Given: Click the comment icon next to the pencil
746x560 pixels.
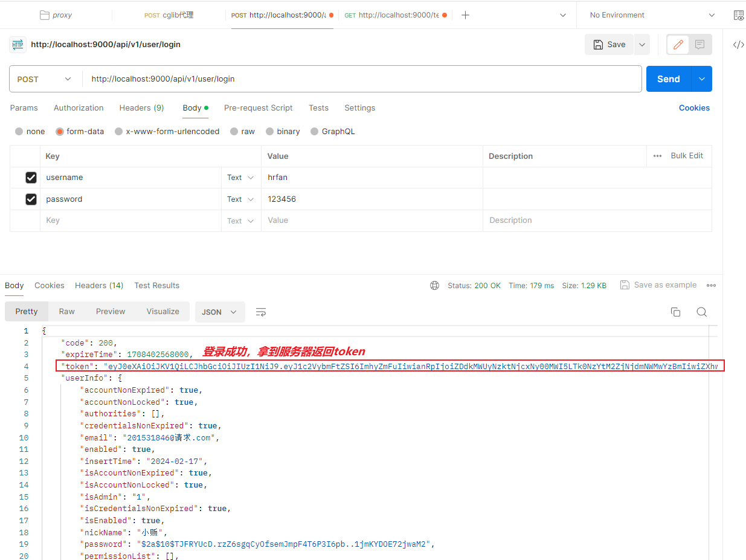Looking at the screenshot, I should [699, 44].
